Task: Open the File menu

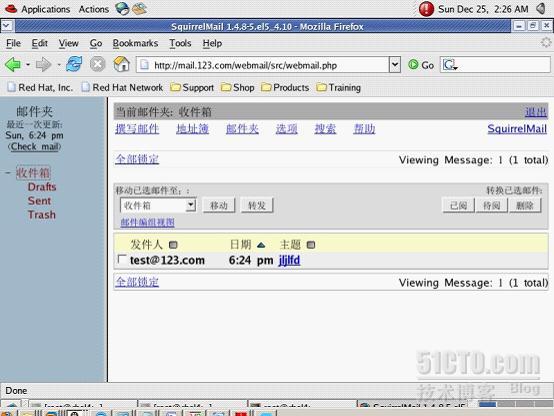Action: coord(13,43)
